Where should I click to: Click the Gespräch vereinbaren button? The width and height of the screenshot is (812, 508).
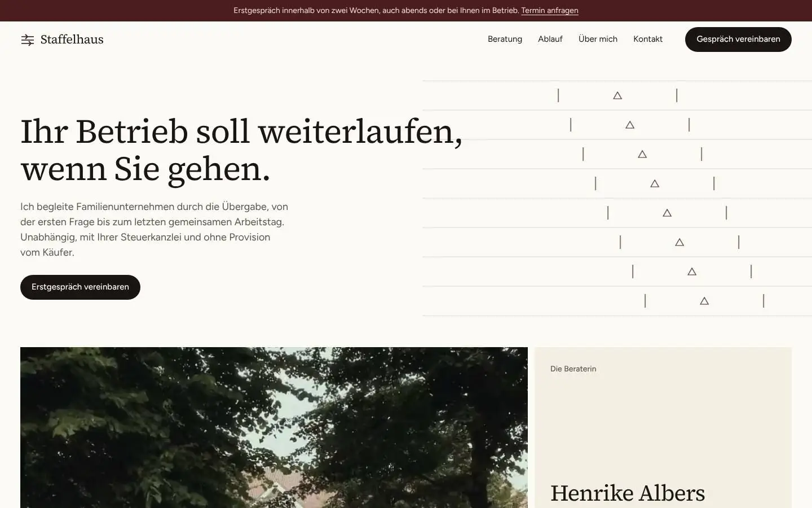coord(738,40)
